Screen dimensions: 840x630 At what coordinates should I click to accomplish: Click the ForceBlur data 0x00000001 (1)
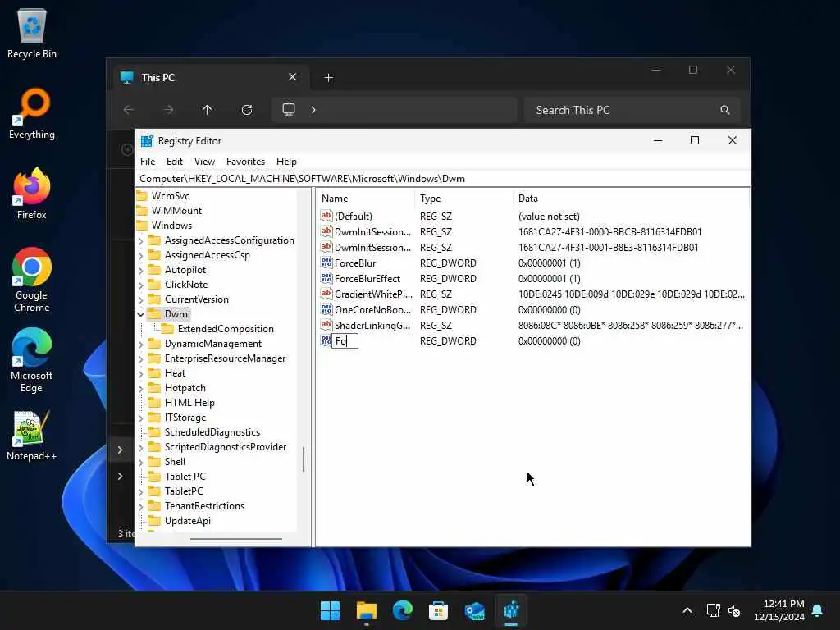[549, 263]
